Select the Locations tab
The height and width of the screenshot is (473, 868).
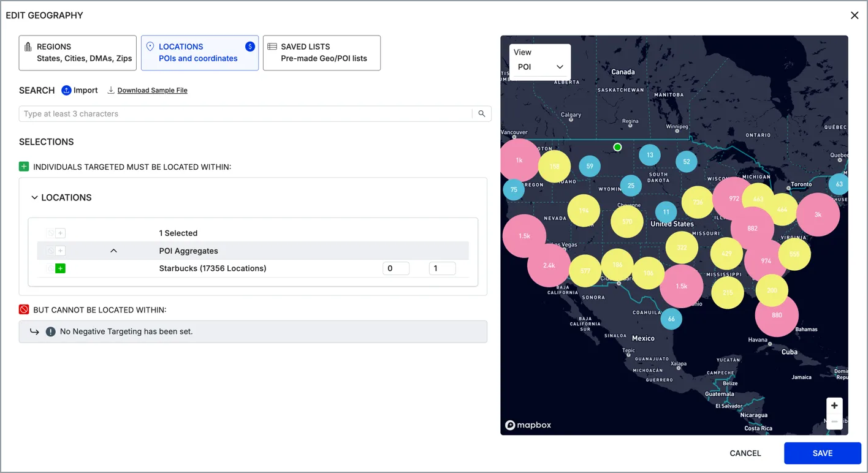[x=200, y=53]
